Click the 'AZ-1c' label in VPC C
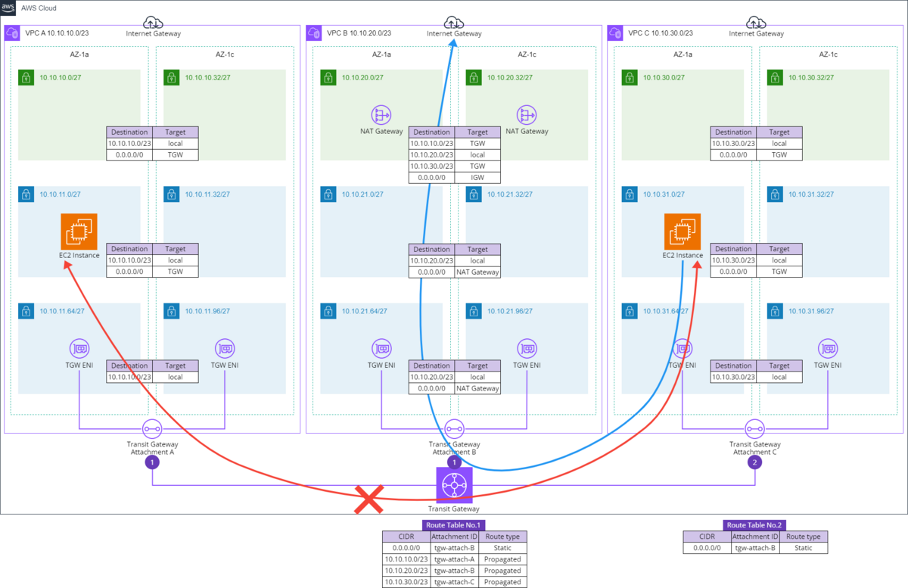The width and height of the screenshot is (908, 588). click(x=827, y=54)
